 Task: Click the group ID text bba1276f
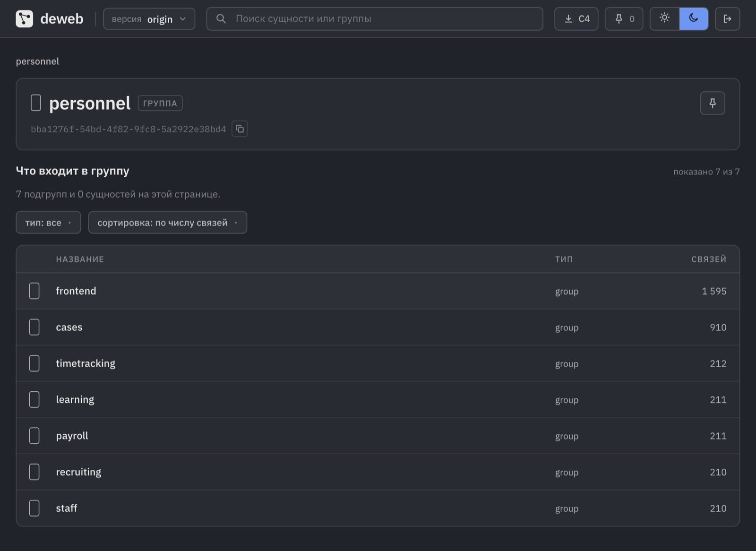[129, 129]
